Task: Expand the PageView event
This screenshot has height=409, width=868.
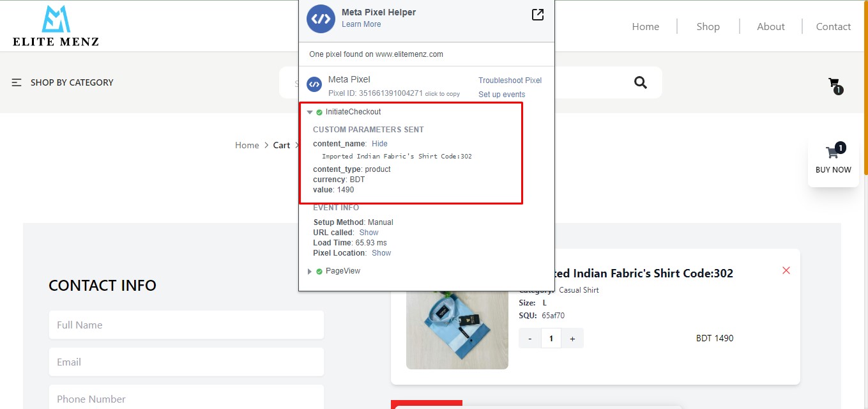Action: pyautogui.click(x=310, y=272)
